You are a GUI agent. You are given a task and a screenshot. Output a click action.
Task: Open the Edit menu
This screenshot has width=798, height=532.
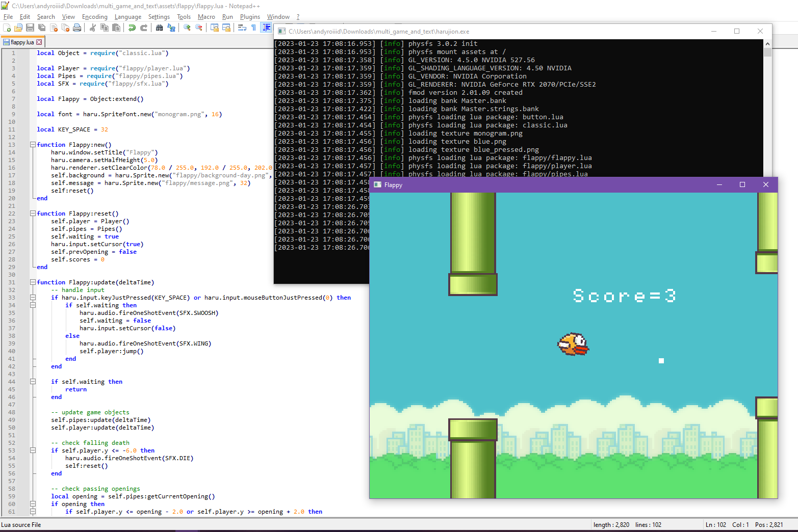pyautogui.click(x=25, y=17)
